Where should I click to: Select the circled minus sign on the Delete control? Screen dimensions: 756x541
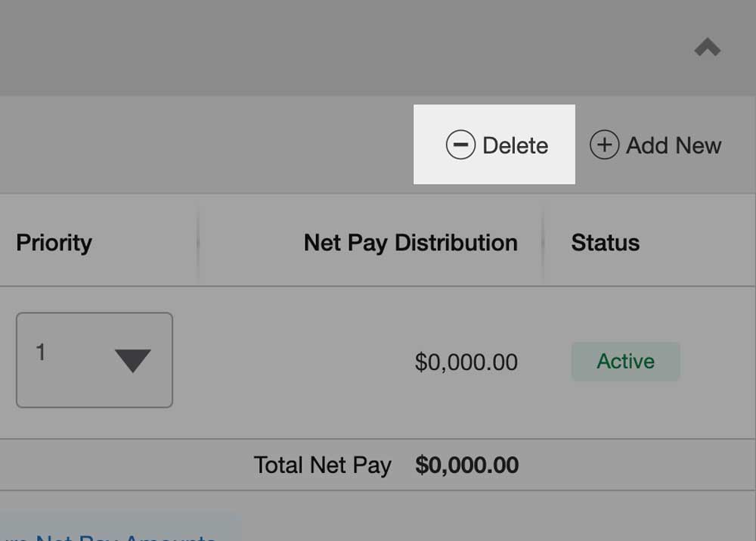(x=461, y=144)
